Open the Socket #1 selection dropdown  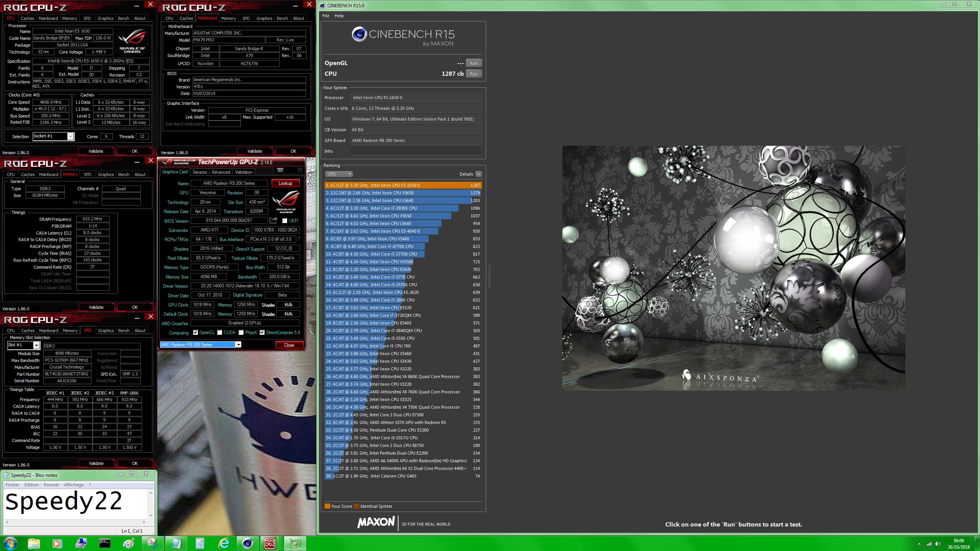54,136
